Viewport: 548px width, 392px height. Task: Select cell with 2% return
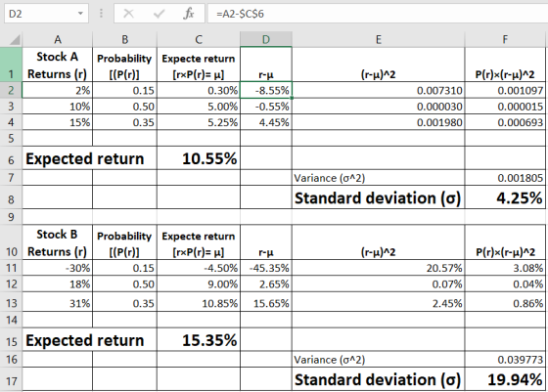[x=58, y=90]
